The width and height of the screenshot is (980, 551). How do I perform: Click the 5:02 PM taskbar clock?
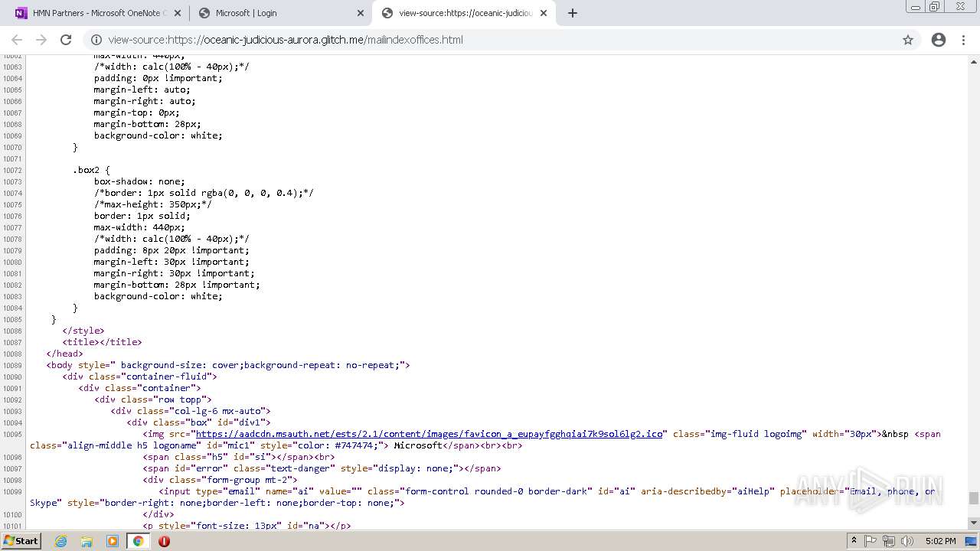coord(940,541)
